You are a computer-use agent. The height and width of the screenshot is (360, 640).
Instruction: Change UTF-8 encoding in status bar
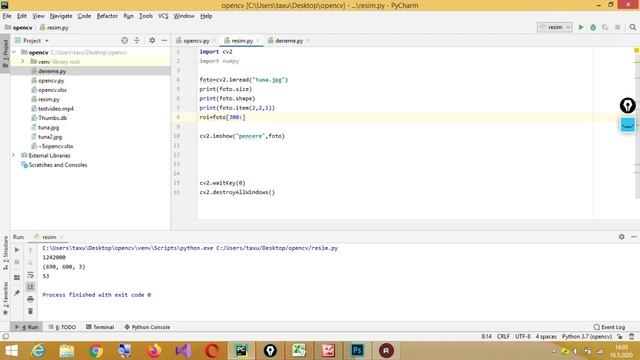pos(523,337)
